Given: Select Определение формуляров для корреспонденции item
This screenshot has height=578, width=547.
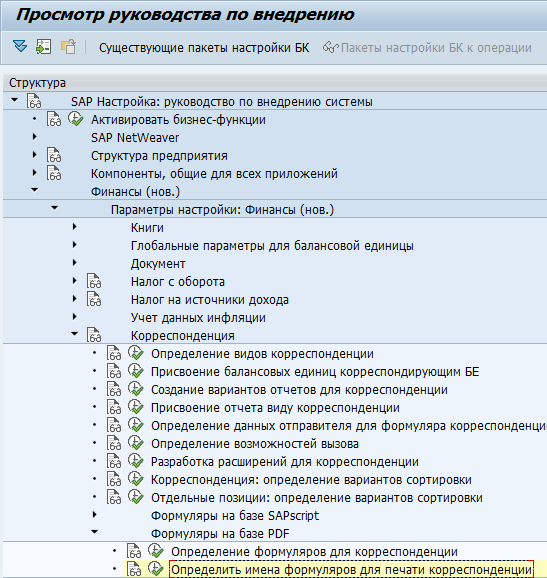Looking at the screenshot, I should coord(314,551).
